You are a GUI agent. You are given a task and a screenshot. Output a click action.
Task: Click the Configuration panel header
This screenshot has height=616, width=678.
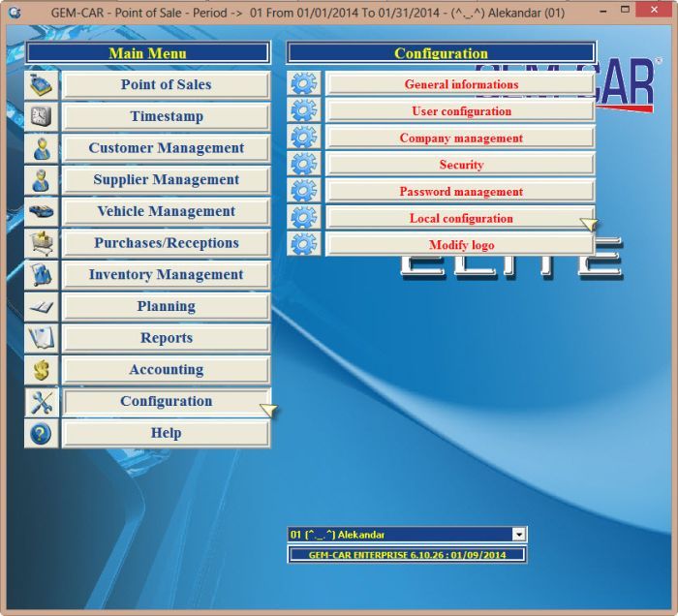click(441, 53)
